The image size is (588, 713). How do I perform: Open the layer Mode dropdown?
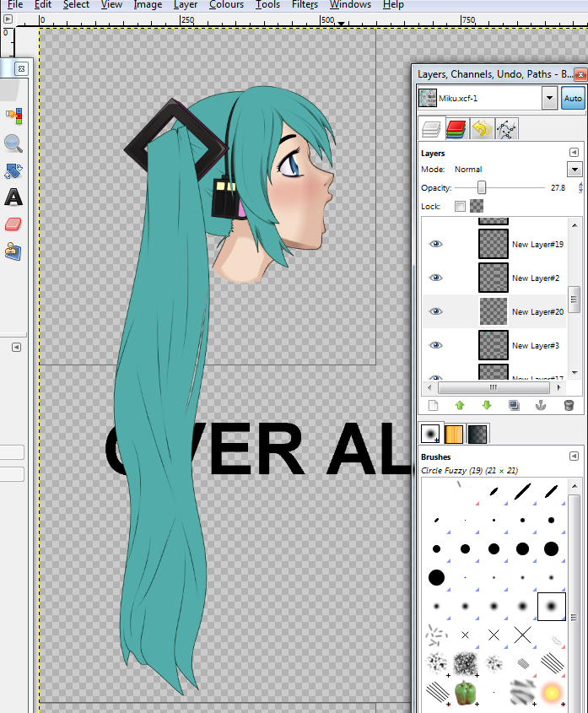click(575, 170)
